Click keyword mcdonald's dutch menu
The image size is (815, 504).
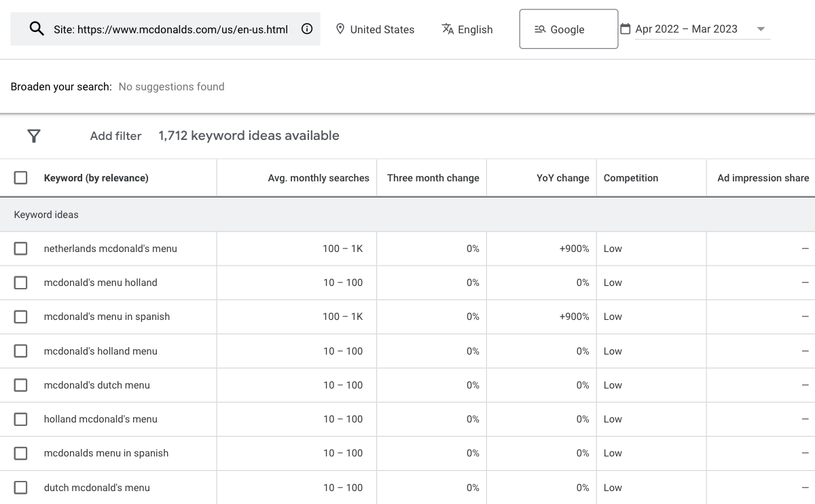[x=97, y=385]
